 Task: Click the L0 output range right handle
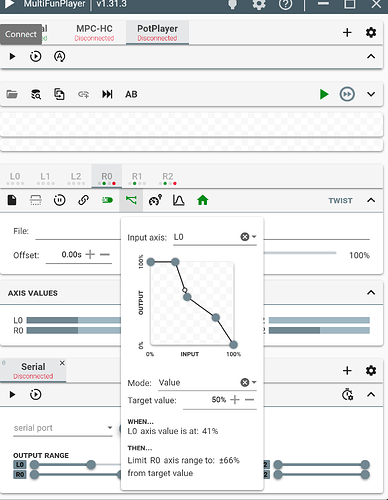click(x=91, y=464)
